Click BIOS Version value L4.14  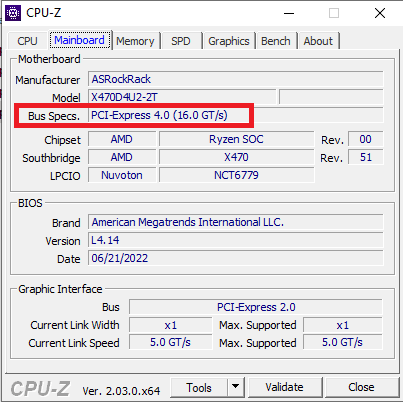tap(236, 240)
